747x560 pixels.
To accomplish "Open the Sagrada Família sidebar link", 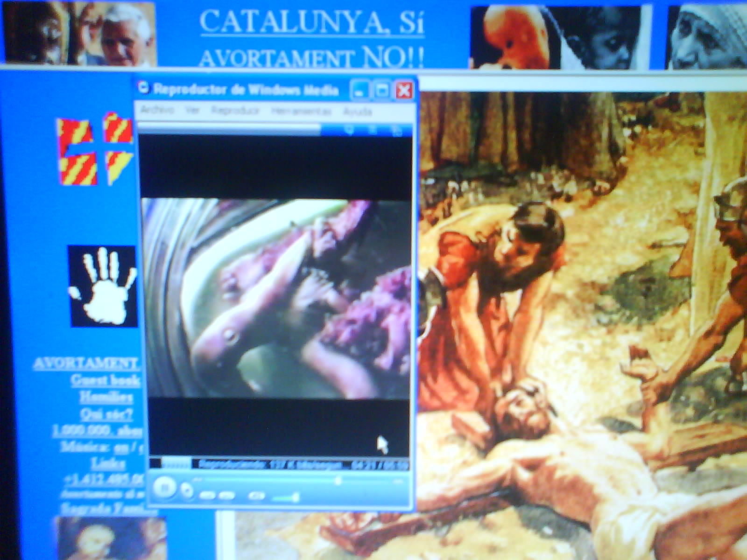I will tap(109, 508).
